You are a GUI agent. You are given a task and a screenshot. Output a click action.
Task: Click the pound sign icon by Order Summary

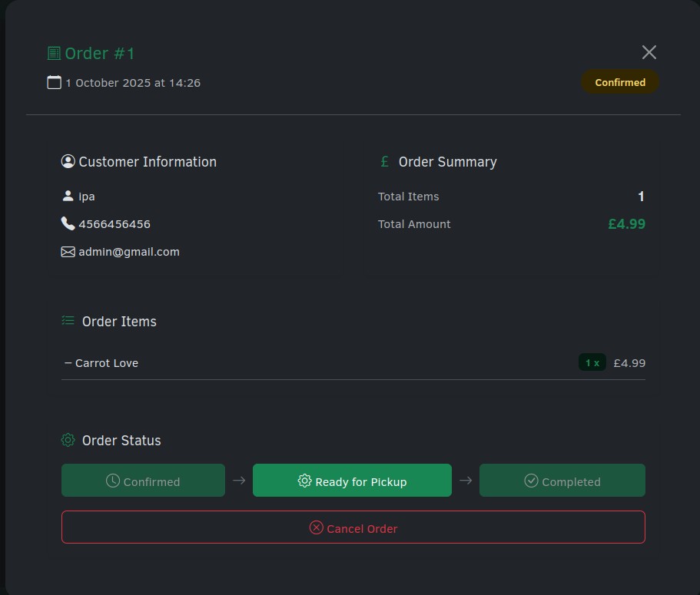pyautogui.click(x=385, y=161)
